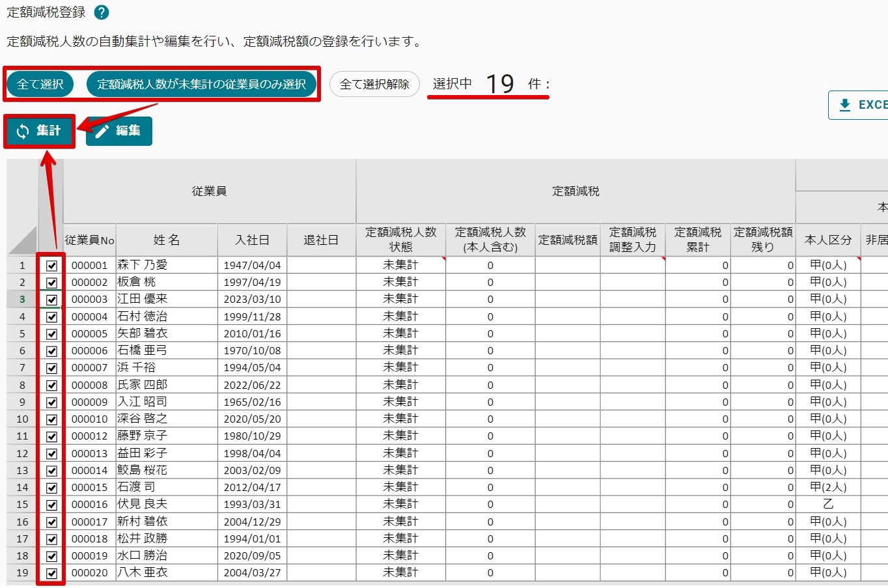Uncheck the checkbox for 板倉 桃

(51, 283)
